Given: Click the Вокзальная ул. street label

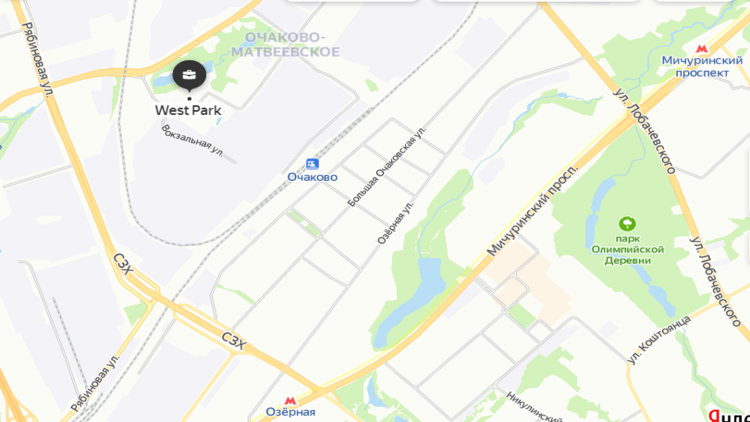Looking at the screenshot, I should tap(192, 141).
